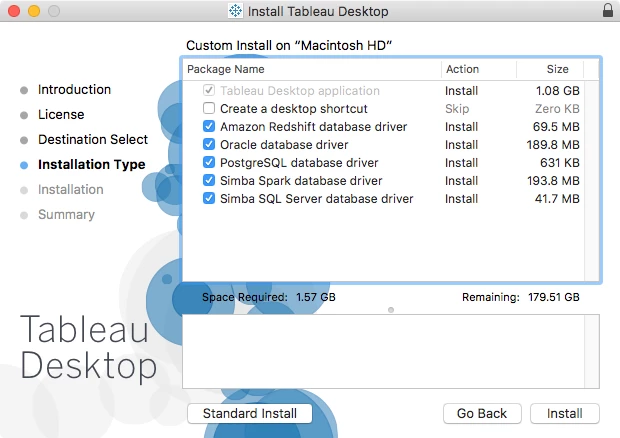
Task: Click Installation Type step in sidebar
Action: [x=91, y=164]
